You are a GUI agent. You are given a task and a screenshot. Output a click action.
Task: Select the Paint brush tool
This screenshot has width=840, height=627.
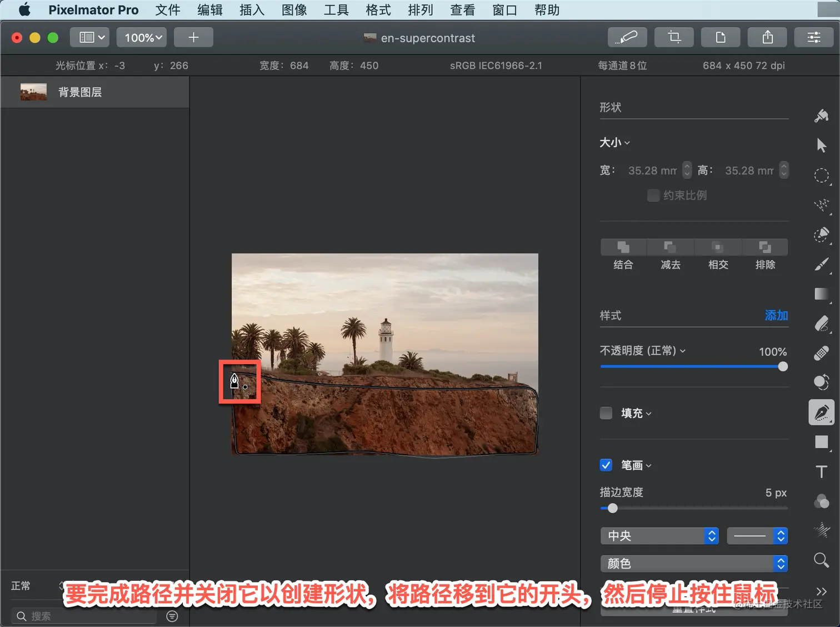coord(821,264)
